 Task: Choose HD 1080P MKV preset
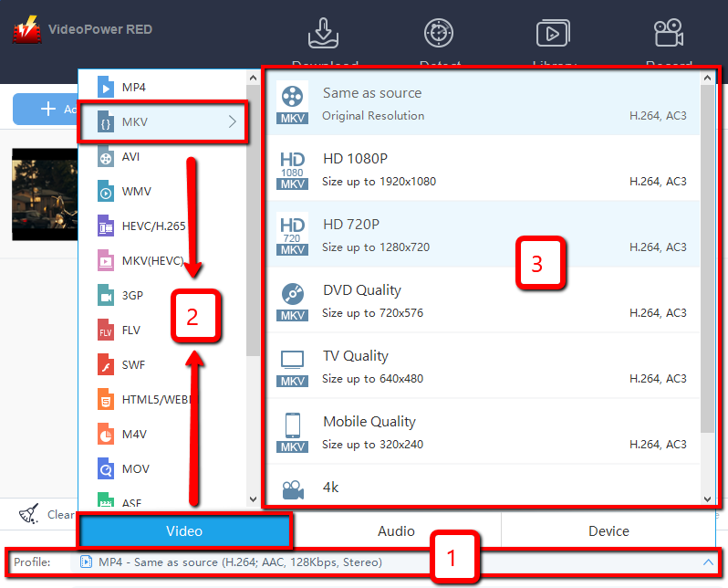coord(484,170)
